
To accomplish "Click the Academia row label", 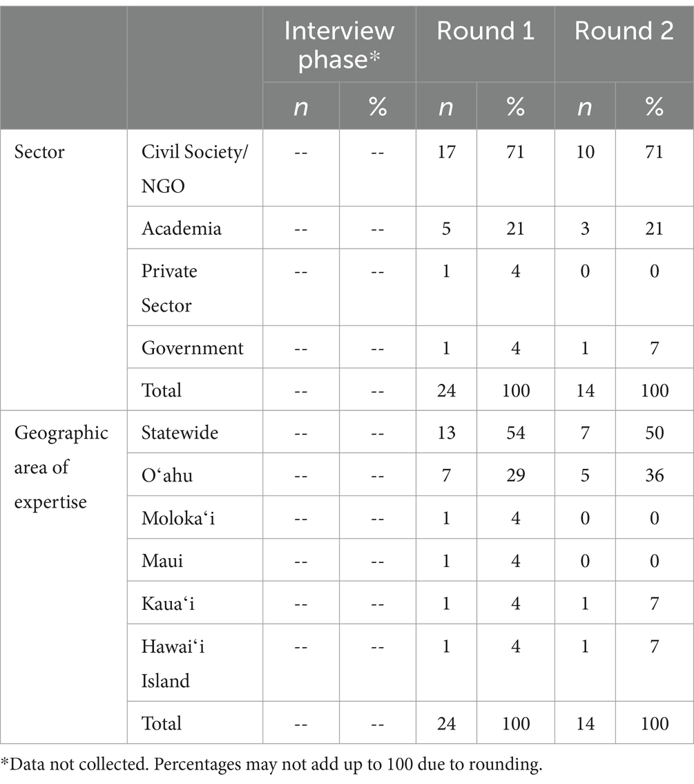I will tap(182, 229).
